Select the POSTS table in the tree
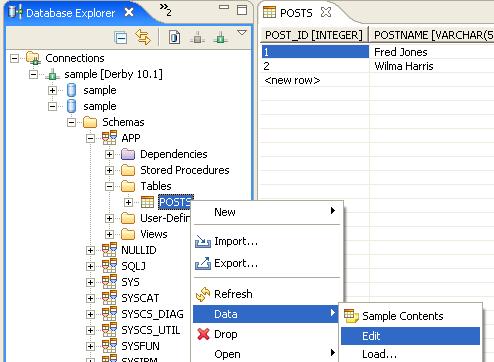This screenshot has width=494, height=362. click(175, 202)
